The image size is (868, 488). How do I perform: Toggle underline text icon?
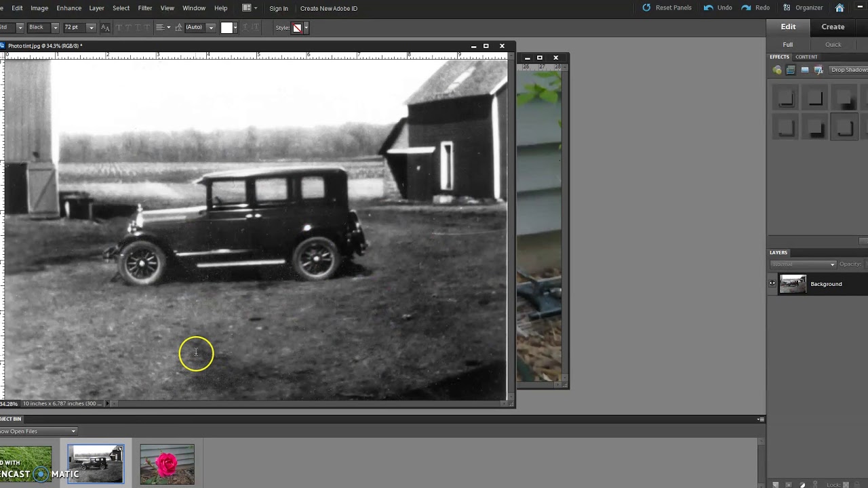tap(138, 27)
